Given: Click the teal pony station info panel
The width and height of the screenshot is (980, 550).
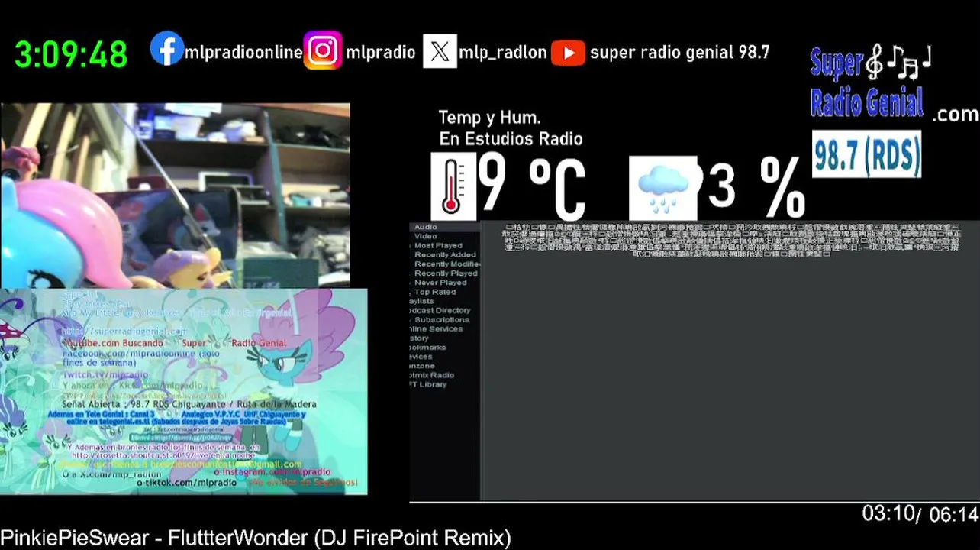Looking at the screenshot, I should click(x=183, y=391).
